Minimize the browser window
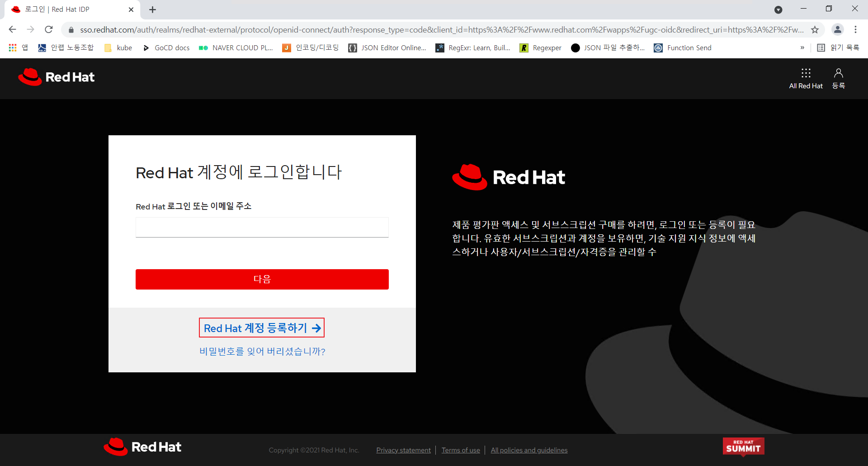 pos(803,9)
